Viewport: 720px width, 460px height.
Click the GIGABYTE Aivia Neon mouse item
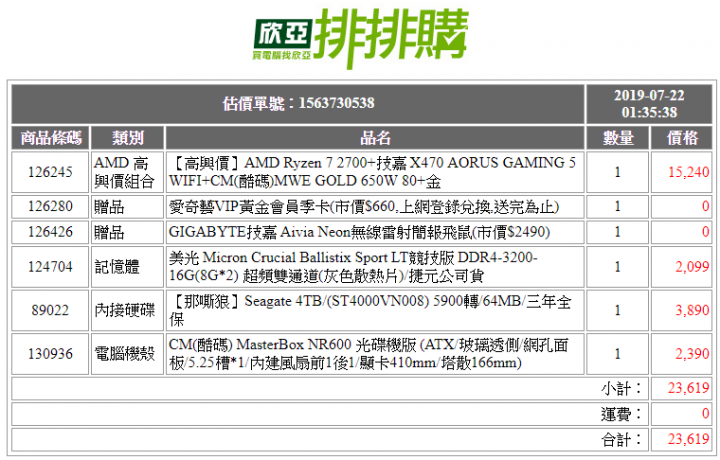tap(359, 232)
